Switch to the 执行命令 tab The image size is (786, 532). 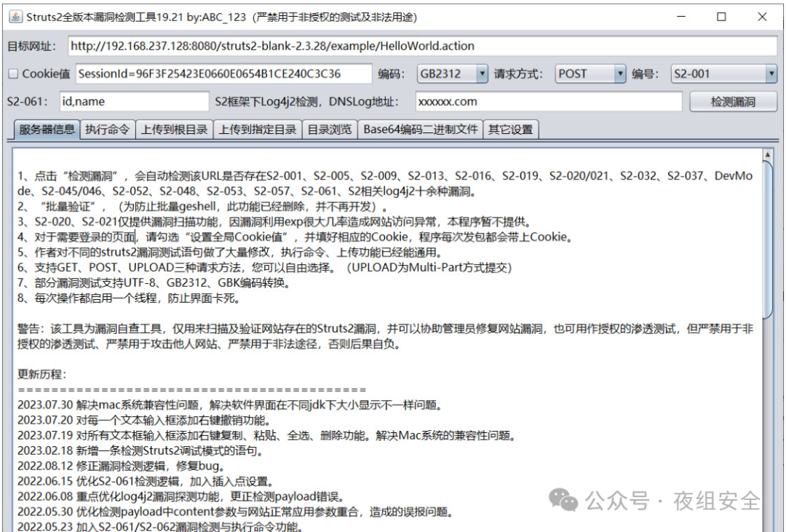pos(106,129)
